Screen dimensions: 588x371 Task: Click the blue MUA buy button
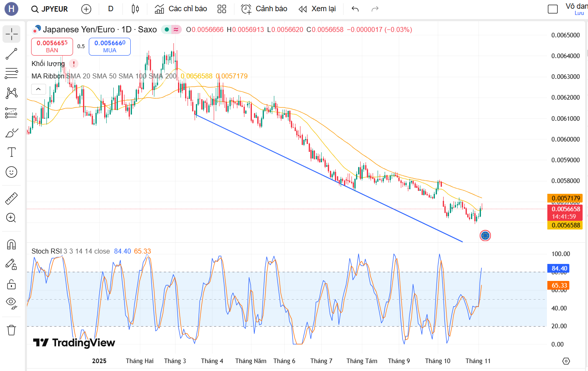[110, 46]
